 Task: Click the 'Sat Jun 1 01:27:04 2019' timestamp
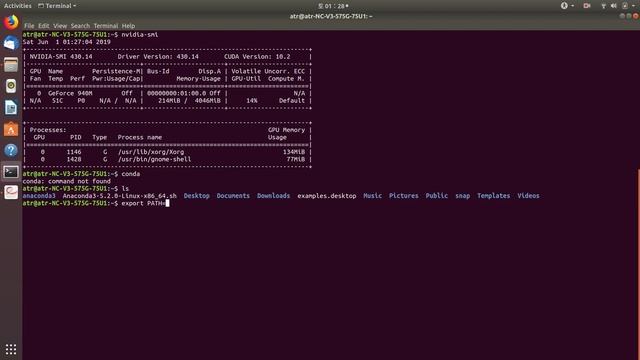(x=67, y=42)
